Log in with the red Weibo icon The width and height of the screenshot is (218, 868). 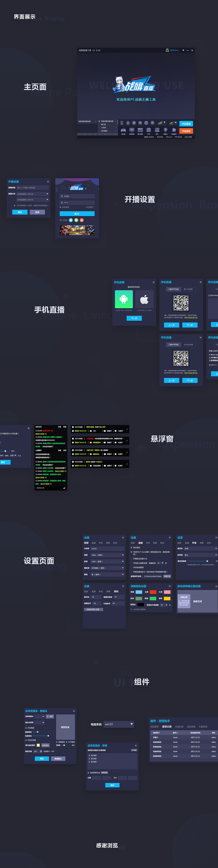pos(82,220)
